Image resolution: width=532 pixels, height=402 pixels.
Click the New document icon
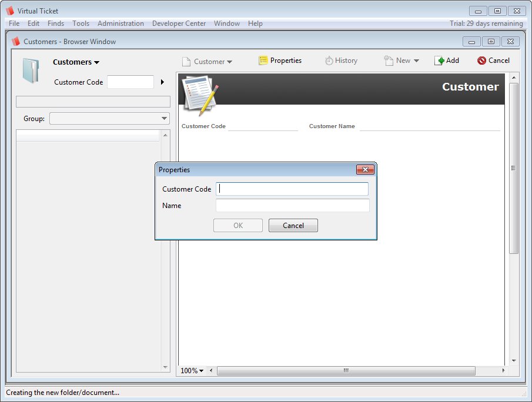pyautogui.click(x=388, y=61)
